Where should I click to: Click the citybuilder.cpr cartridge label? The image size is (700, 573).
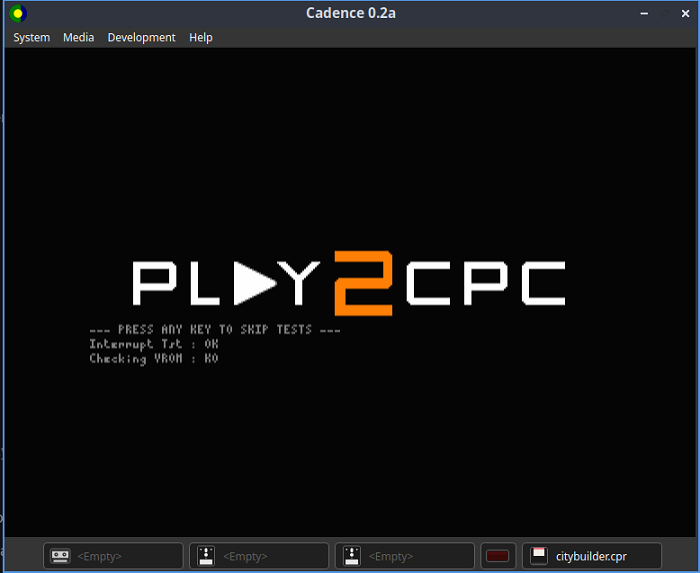pyautogui.click(x=591, y=556)
